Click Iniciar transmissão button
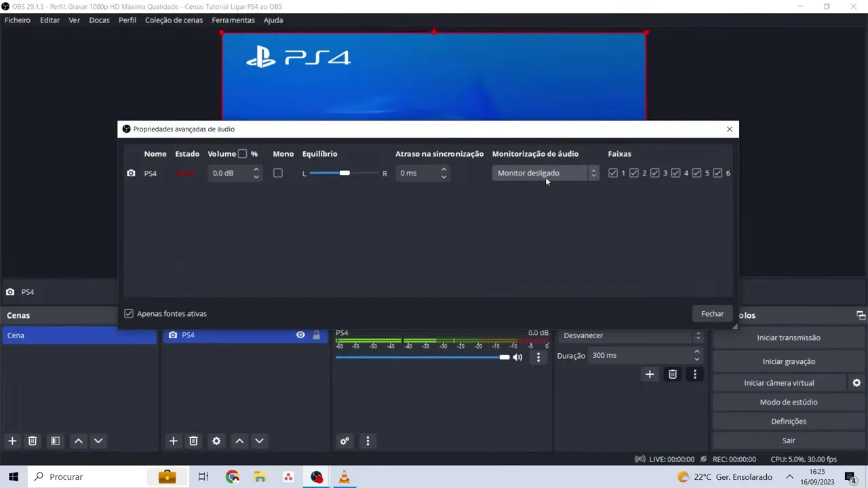 [x=789, y=338]
